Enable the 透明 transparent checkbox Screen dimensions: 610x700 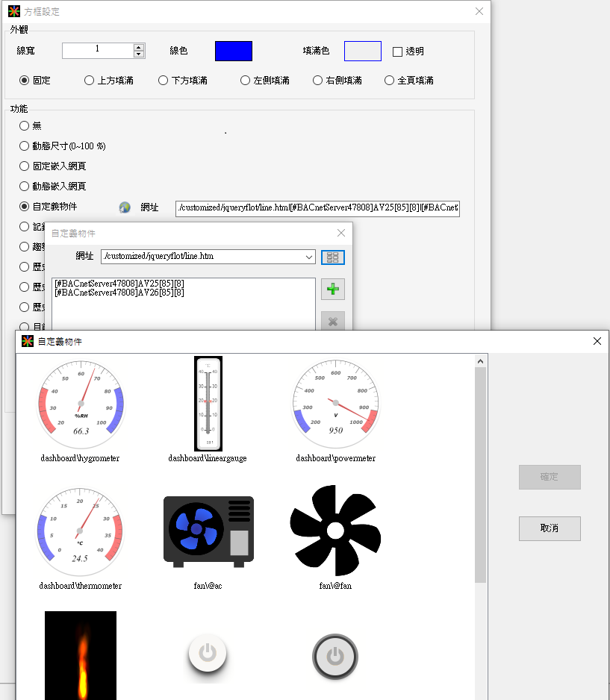(397, 51)
